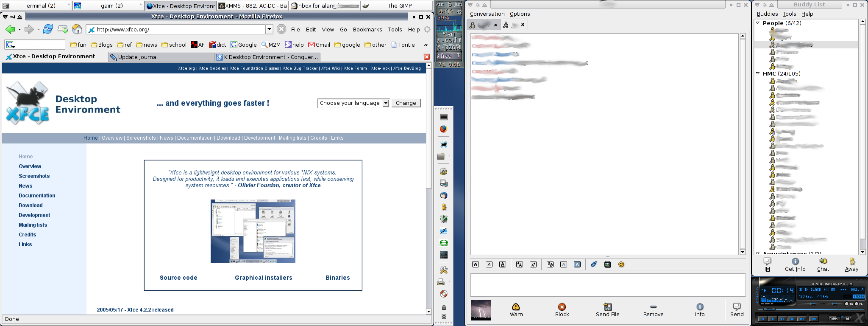Click the Firefox home button
The height and width of the screenshot is (326, 868).
point(77,29)
